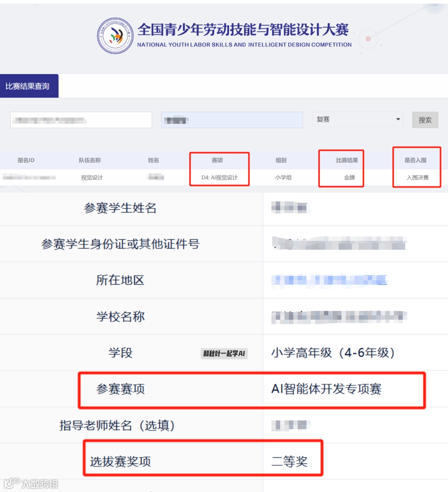Click the 指导老师姓名（选填） label
This screenshot has height=492, width=448.
[117, 426]
